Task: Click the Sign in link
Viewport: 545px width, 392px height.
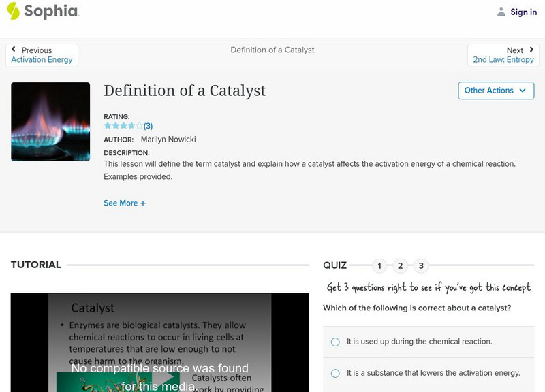Action: point(523,12)
